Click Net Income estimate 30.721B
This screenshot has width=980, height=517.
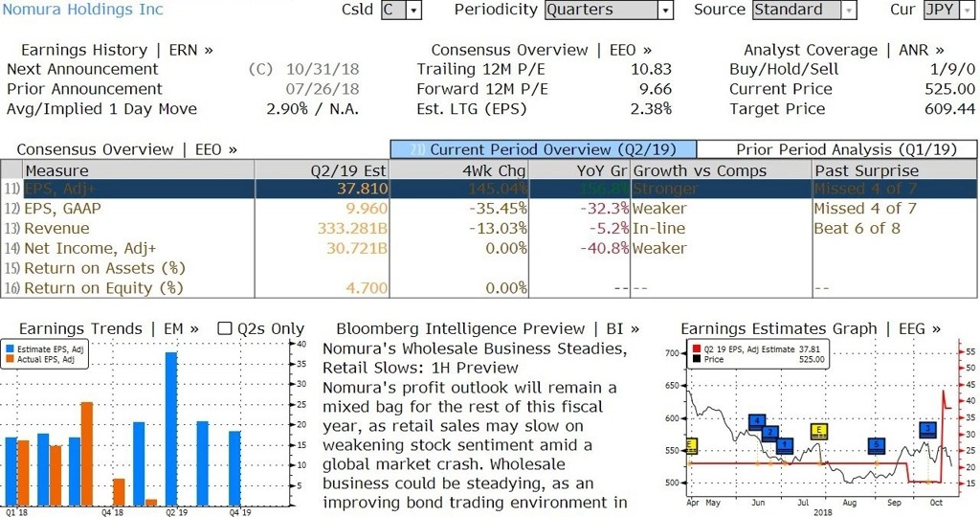point(357,249)
